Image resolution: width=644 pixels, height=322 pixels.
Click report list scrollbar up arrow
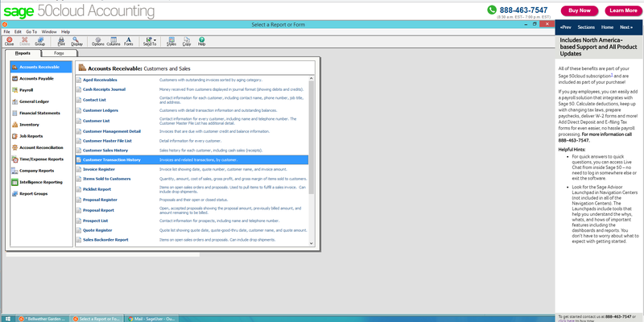[x=312, y=78]
